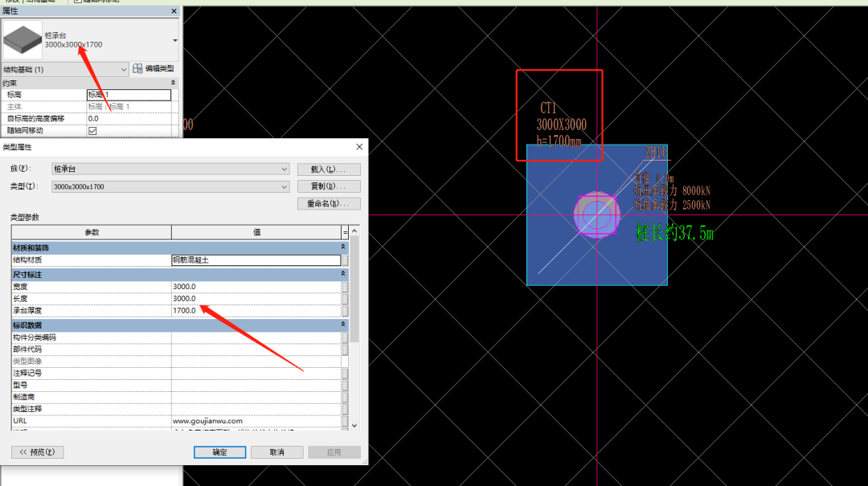Open the 结构基础 (1) filter dropdown

pyautogui.click(x=65, y=69)
